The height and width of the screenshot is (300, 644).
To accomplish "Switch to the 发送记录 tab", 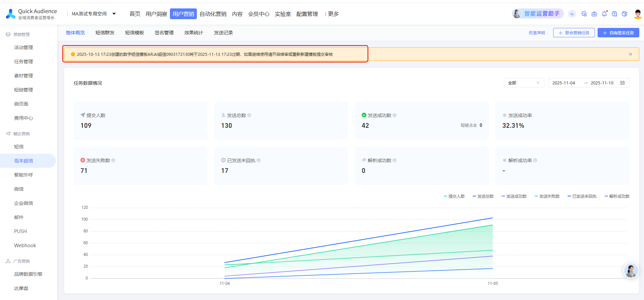I will (x=223, y=33).
